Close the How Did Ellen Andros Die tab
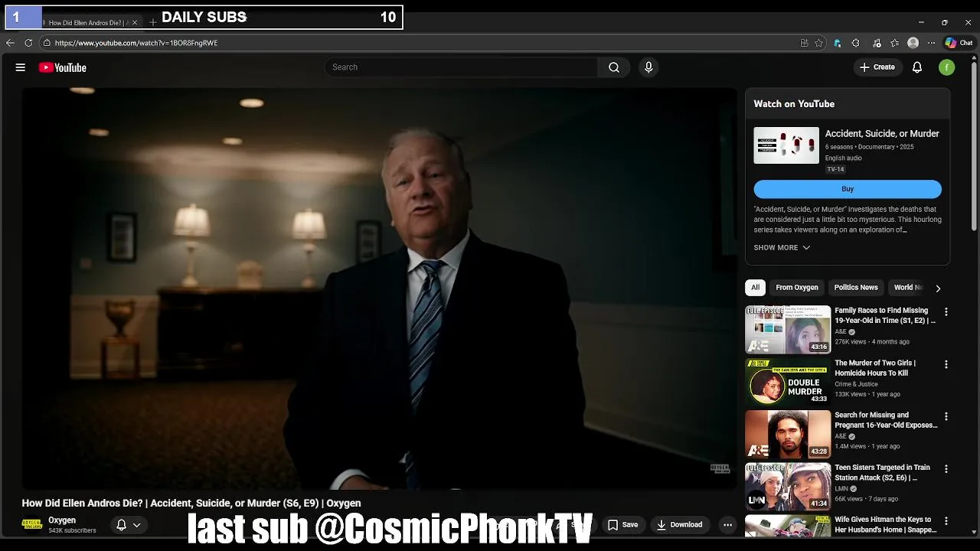Image resolution: width=980 pixels, height=551 pixels. click(x=135, y=23)
